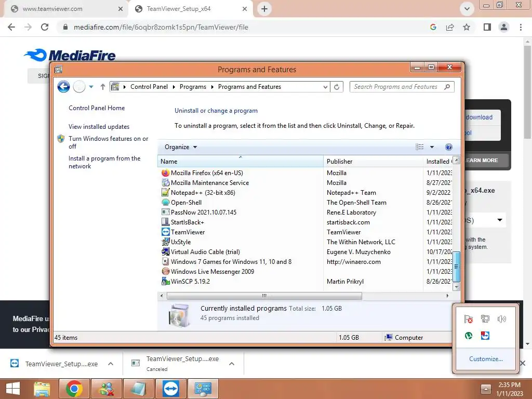Open the Chrome profile avatar
Screen dimensions: 532x399
pos(504,27)
